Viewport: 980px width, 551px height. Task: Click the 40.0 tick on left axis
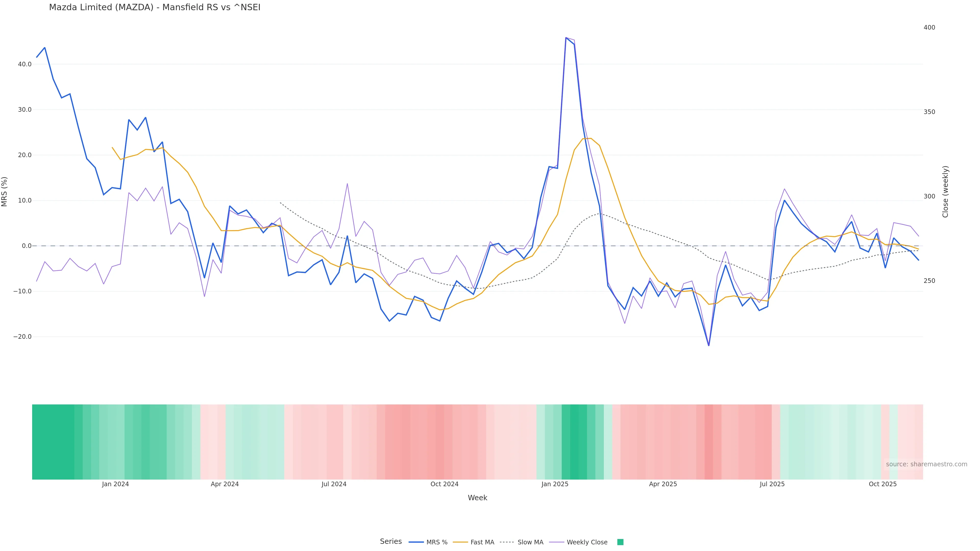coord(25,64)
